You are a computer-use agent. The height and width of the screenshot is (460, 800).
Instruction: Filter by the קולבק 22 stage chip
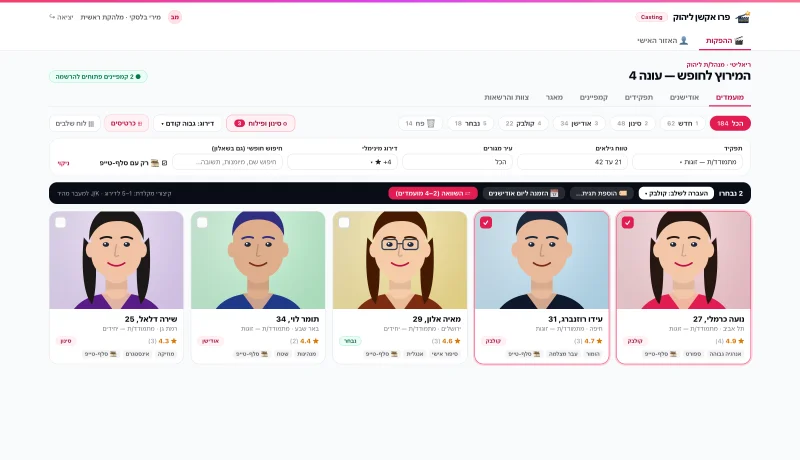(523, 123)
